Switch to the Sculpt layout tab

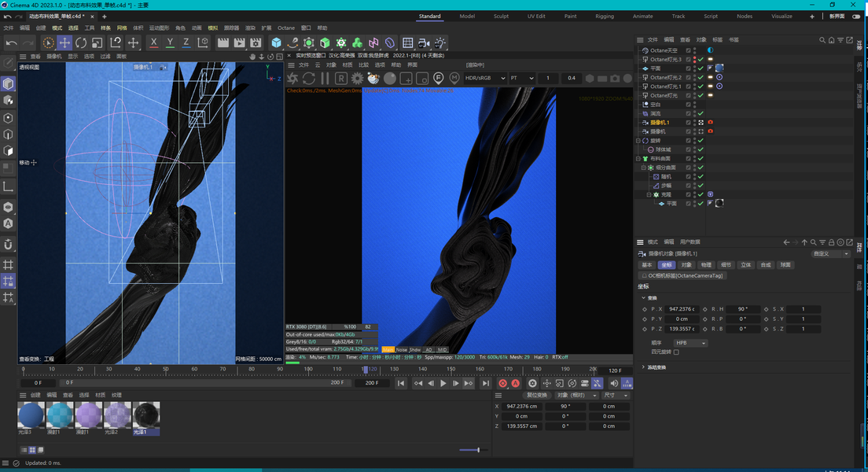501,16
